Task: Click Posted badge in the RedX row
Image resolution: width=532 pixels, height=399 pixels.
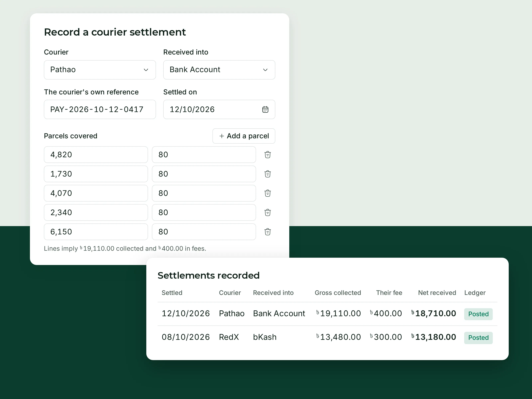Action: (478, 338)
